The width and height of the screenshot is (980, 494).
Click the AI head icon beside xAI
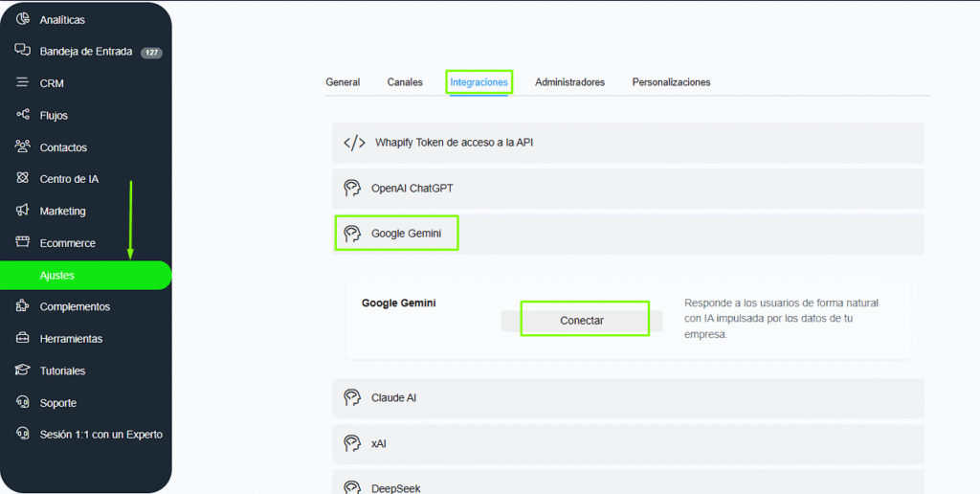tap(352, 443)
